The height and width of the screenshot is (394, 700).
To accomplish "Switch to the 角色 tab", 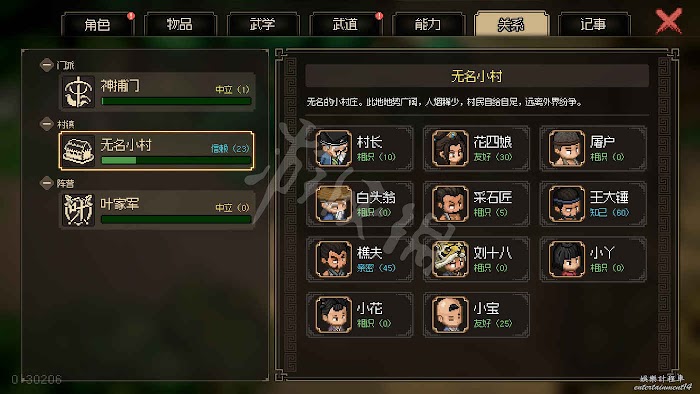I will pyautogui.click(x=97, y=24).
